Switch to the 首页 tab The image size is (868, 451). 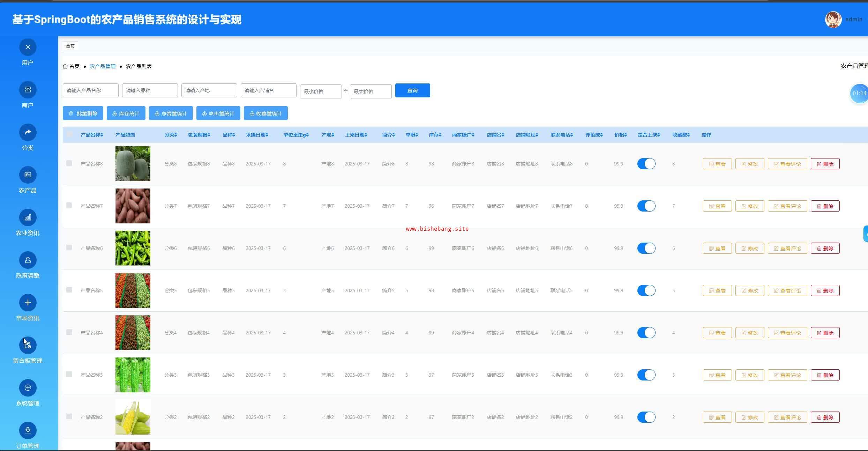tap(70, 46)
